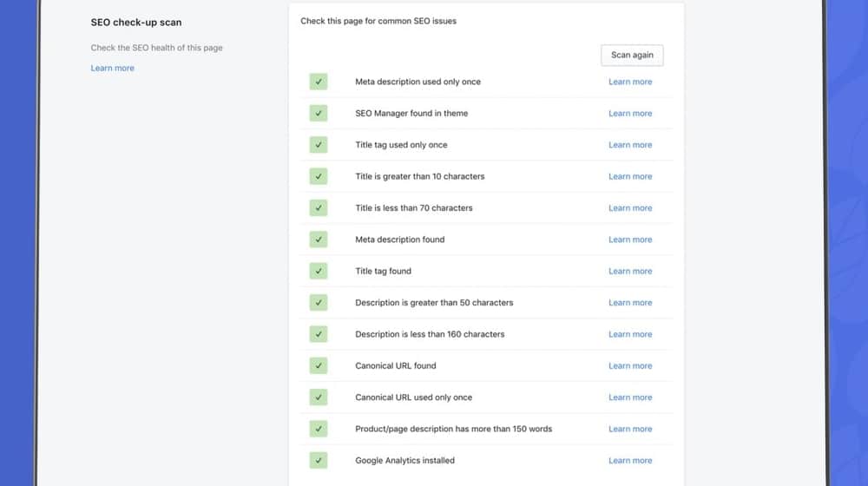Click check icon for Description greater than 50 characters
868x486 pixels.
(x=319, y=302)
